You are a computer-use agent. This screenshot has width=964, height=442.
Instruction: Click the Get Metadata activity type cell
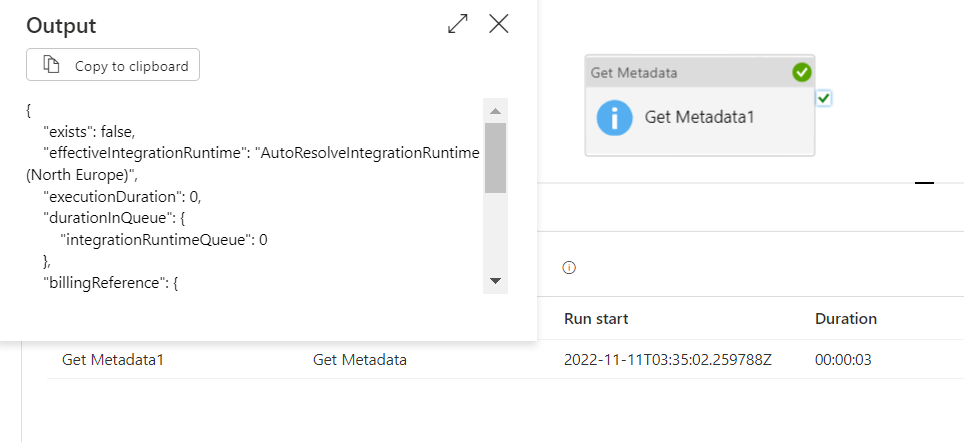[x=360, y=360]
